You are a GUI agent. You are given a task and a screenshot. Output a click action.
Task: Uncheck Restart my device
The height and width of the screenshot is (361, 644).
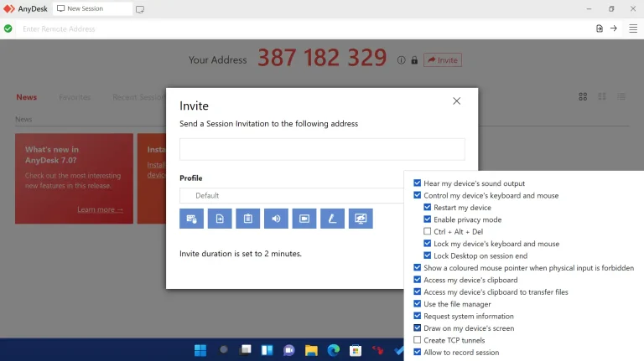[x=427, y=207]
